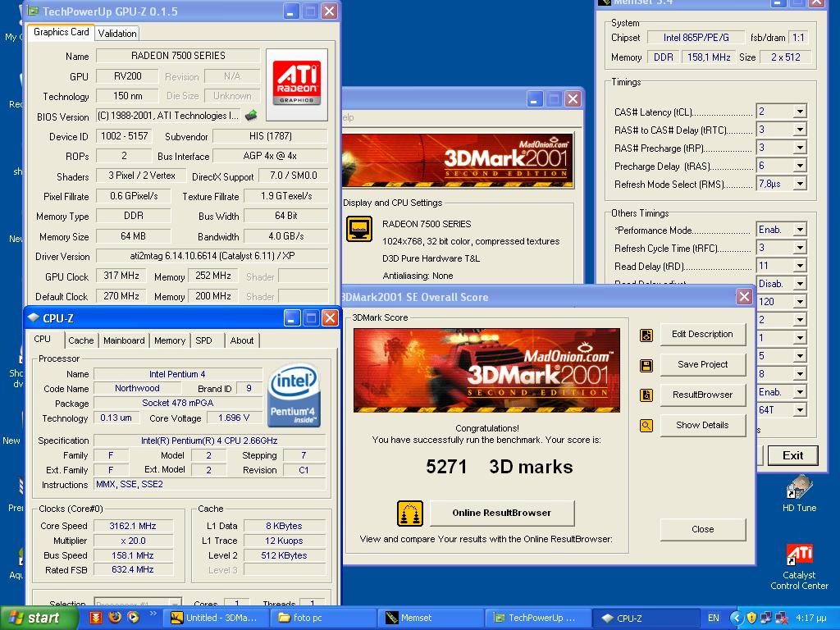Click the 3DMark2001 SE banner in score window
This screenshot has width=840, height=630.
pyautogui.click(x=486, y=370)
